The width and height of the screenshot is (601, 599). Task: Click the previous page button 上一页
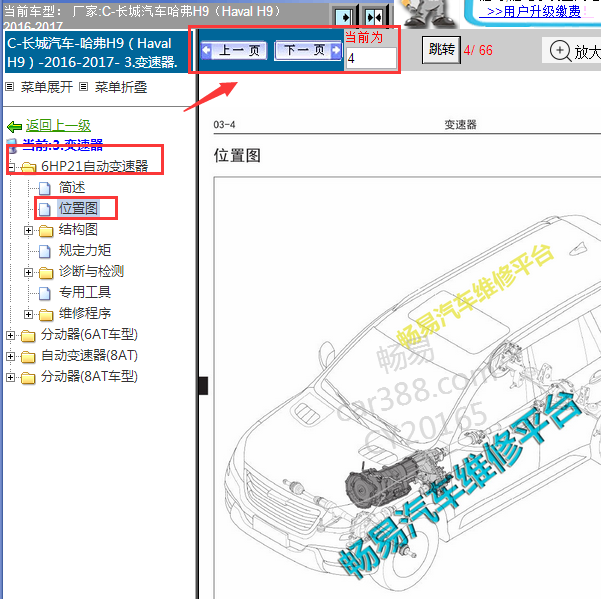click(234, 51)
